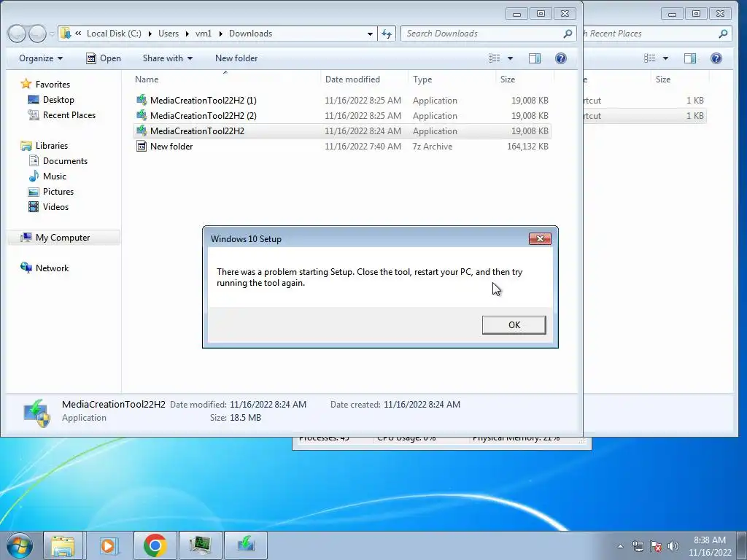Viewport: 747px width, 560px height.
Task: Open the Organize dropdown menu
Action: pyautogui.click(x=41, y=58)
